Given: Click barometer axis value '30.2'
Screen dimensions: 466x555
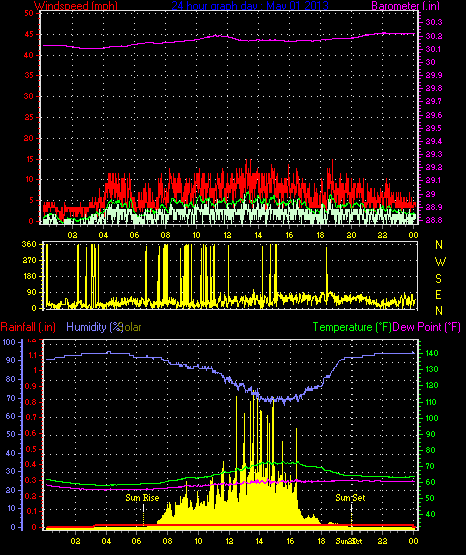Looking at the screenshot, I should tap(433, 36).
